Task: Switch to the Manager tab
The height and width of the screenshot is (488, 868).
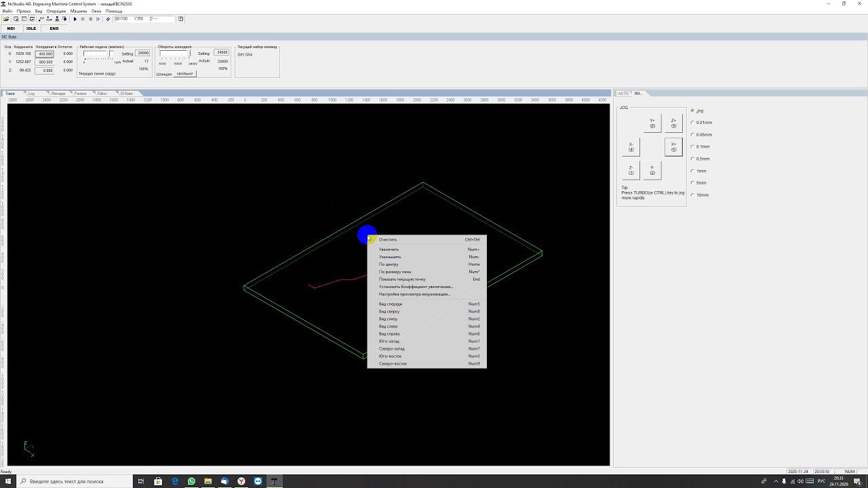Action: click(x=58, y=94)
